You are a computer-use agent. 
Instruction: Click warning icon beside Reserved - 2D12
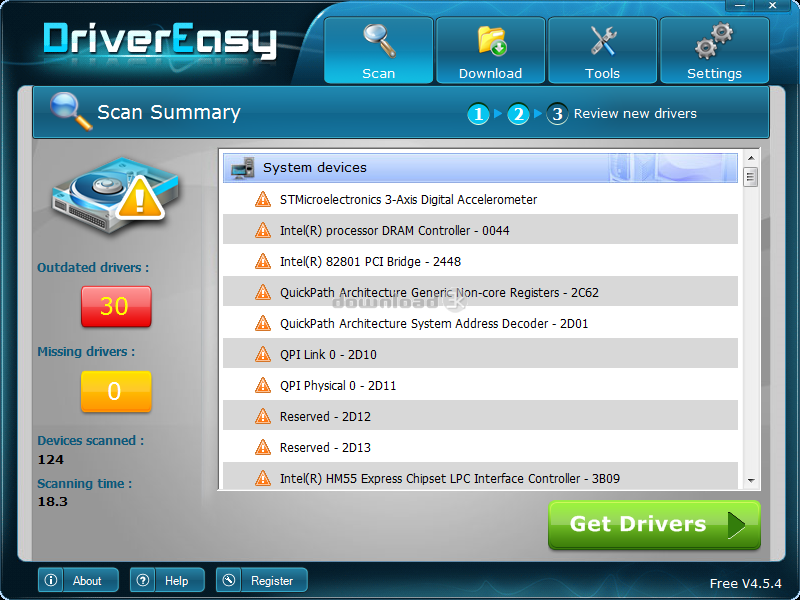pos(263,417)
